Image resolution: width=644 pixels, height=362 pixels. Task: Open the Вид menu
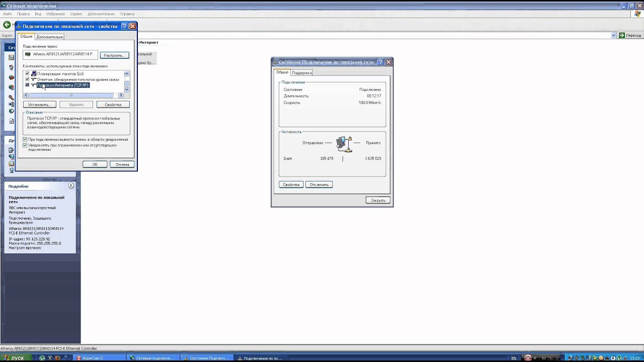point(38,14)
